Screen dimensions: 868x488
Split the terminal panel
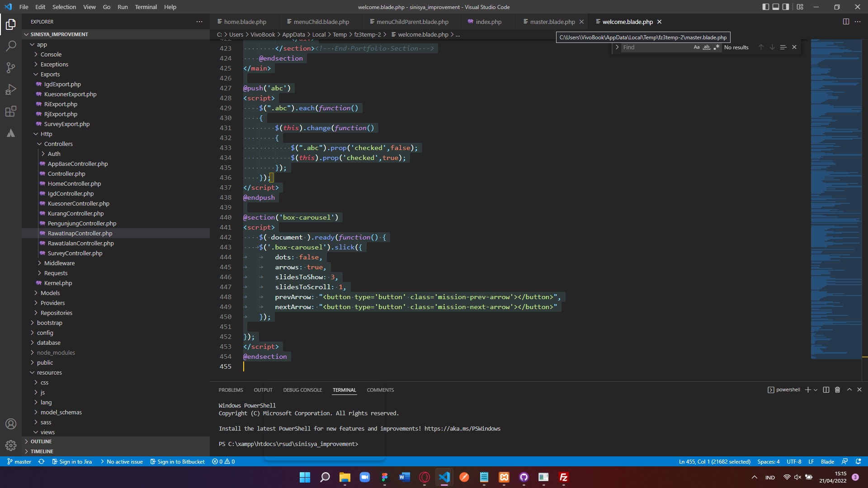(x=826, y=389)
